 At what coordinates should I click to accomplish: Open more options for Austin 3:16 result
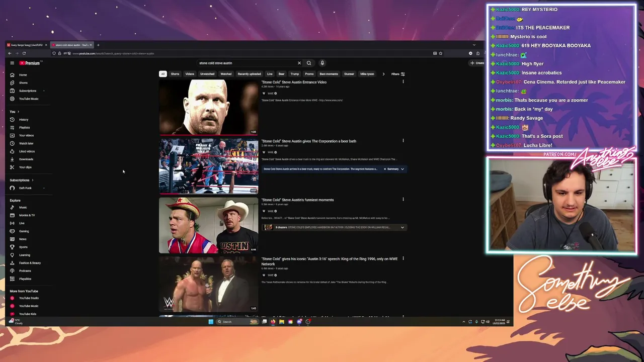pyautogui.click(x=403, y=258)
